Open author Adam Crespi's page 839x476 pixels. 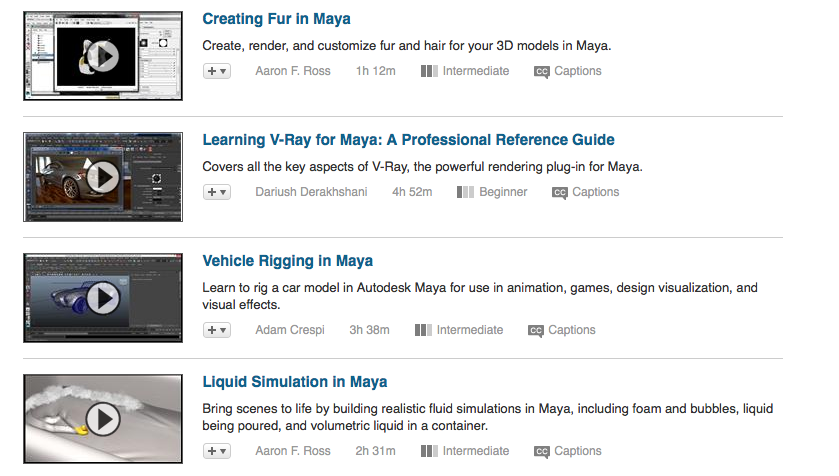(292, 331)
